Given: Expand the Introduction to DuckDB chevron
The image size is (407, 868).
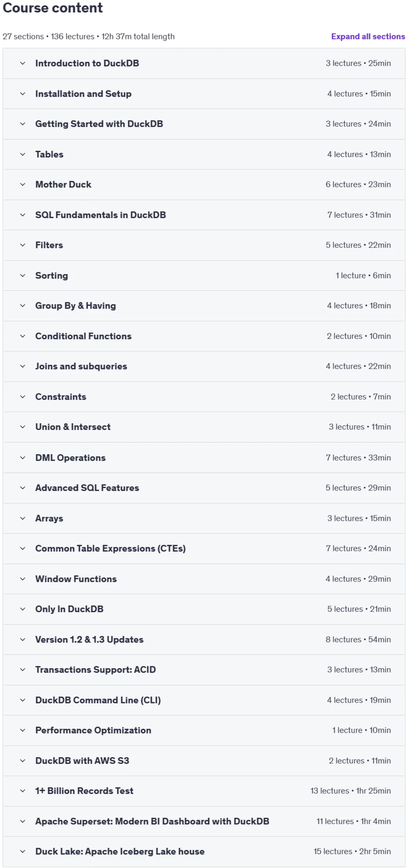Looking at the screenshot, I should 23,64.
